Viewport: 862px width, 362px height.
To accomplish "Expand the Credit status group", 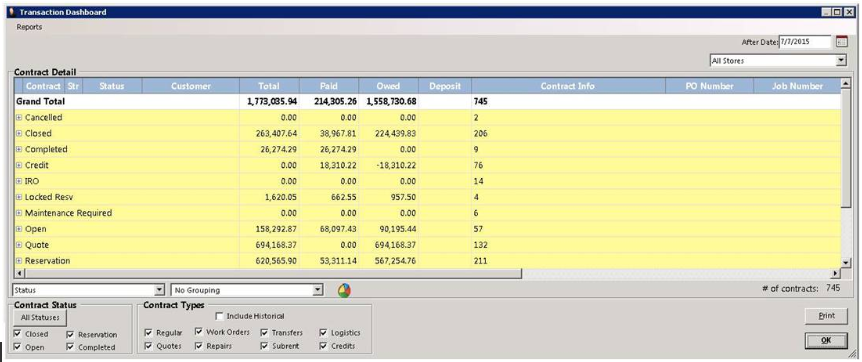I will [19, 166].
